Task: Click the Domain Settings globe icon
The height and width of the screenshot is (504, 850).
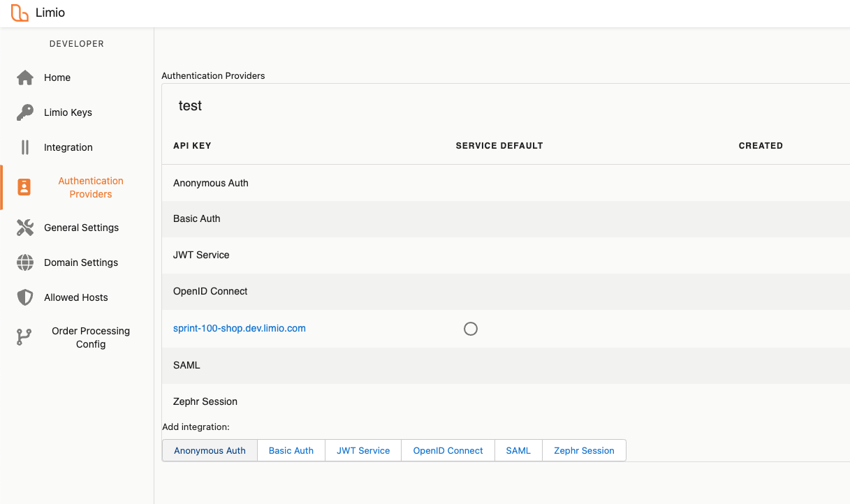Action: (25, 262)
